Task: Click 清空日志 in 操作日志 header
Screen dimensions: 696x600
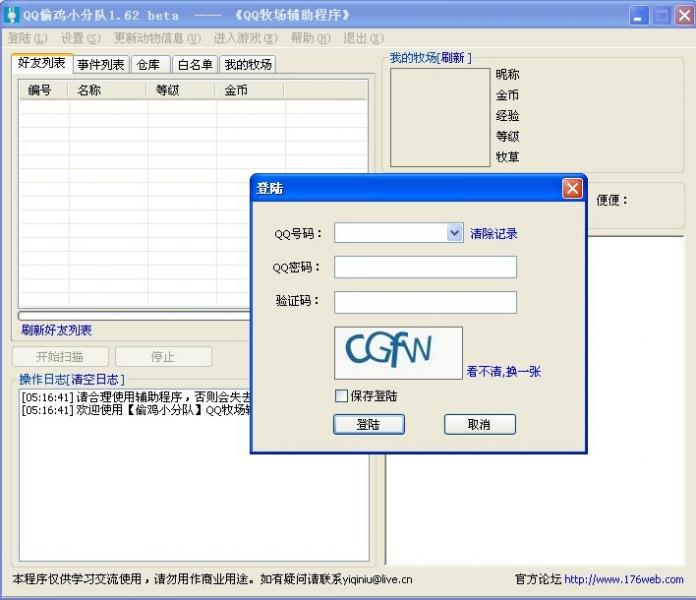Action: click(95, 379)
